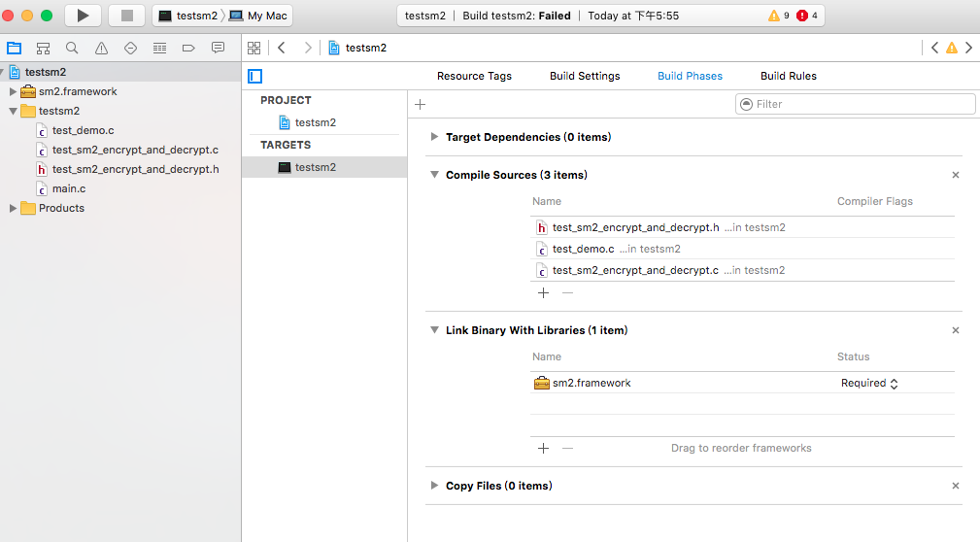Click the warnings count in activity bar
The width and height of the screenshot is (980, 542).
(x=779, y=16)
